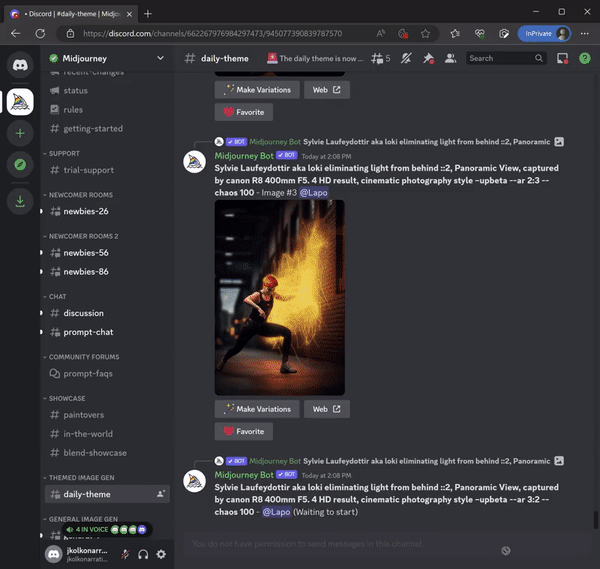Click the 4 IN VOICE indicator pill
The width and height of the screenshot is (600, 569).
click(107, 530)
